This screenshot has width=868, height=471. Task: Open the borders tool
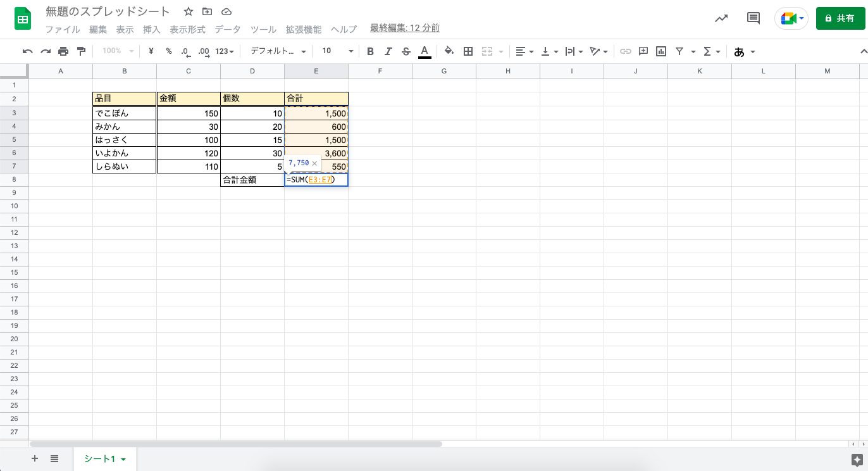click(x=468, y=51)
